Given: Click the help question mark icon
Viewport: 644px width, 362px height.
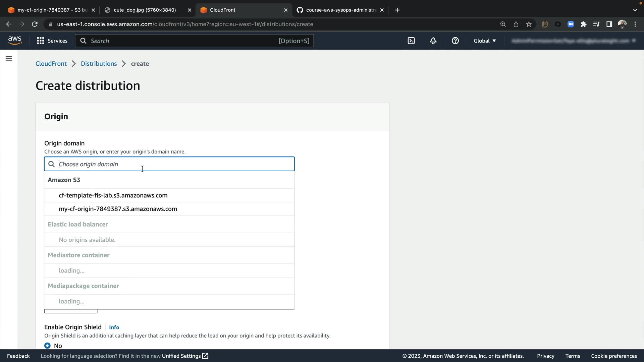Looking at the screenshot, I should coord(455,41).
